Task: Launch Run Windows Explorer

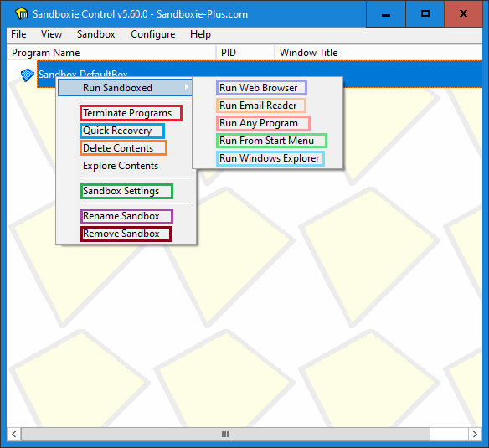Action: (270, 158)
